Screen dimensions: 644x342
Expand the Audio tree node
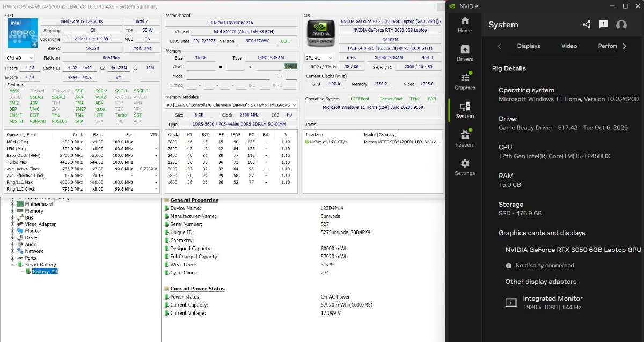tap(13, 244)
